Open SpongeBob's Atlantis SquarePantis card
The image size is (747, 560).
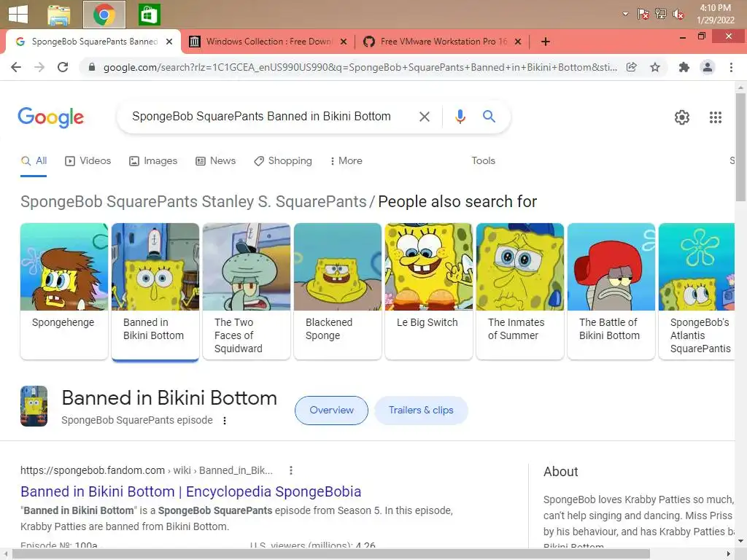[697, 291]
